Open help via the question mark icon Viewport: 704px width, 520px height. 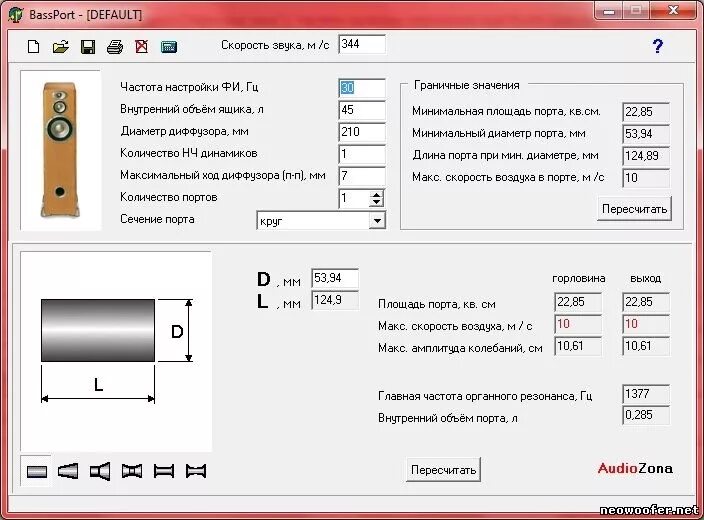[x=658, y=46]
